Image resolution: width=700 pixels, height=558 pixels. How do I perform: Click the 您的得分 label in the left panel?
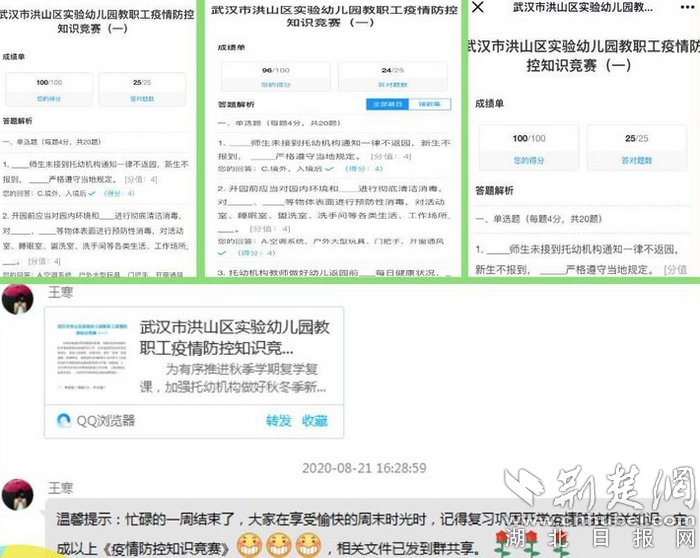[49, 99]
